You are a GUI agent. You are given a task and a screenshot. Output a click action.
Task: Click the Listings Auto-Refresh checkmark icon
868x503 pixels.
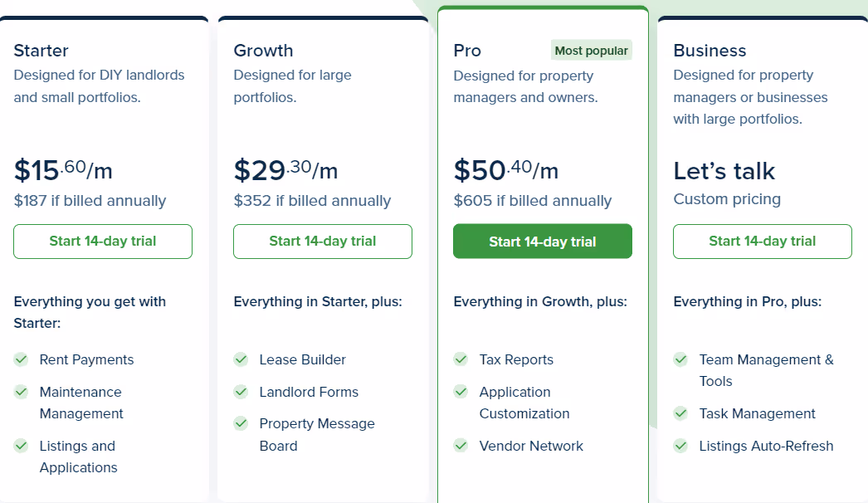point(680,446)
